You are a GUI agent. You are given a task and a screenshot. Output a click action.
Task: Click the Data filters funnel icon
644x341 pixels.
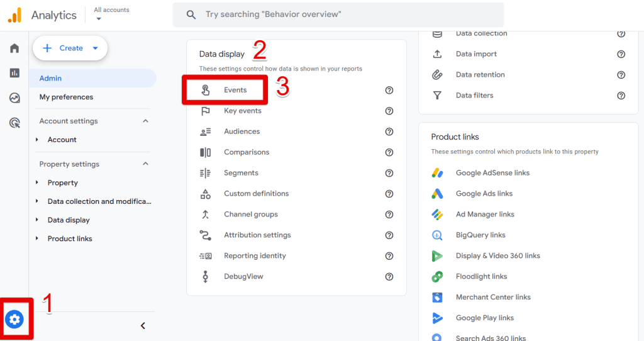pyautogui.click(x=438, y=95)
